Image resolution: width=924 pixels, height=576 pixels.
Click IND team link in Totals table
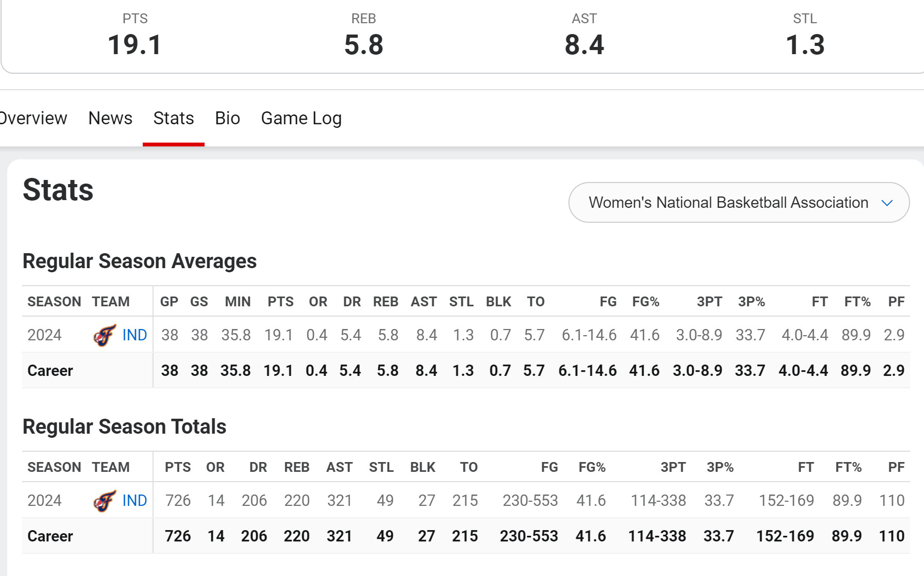[x=135, y=501]
